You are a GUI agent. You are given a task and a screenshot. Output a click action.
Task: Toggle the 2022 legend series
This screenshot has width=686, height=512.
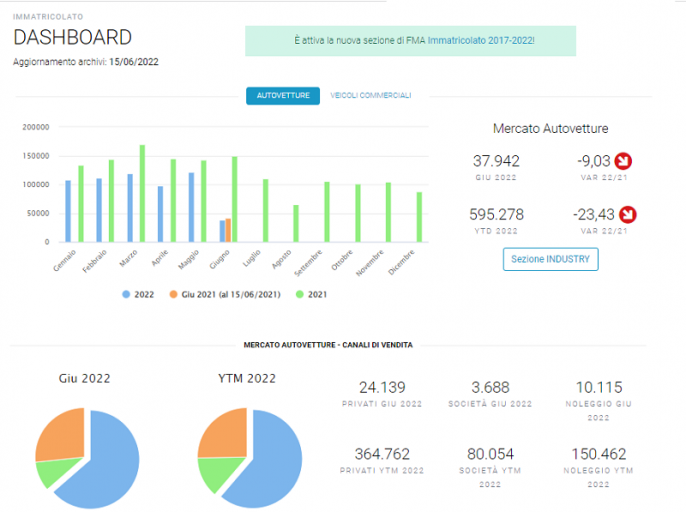138,295
